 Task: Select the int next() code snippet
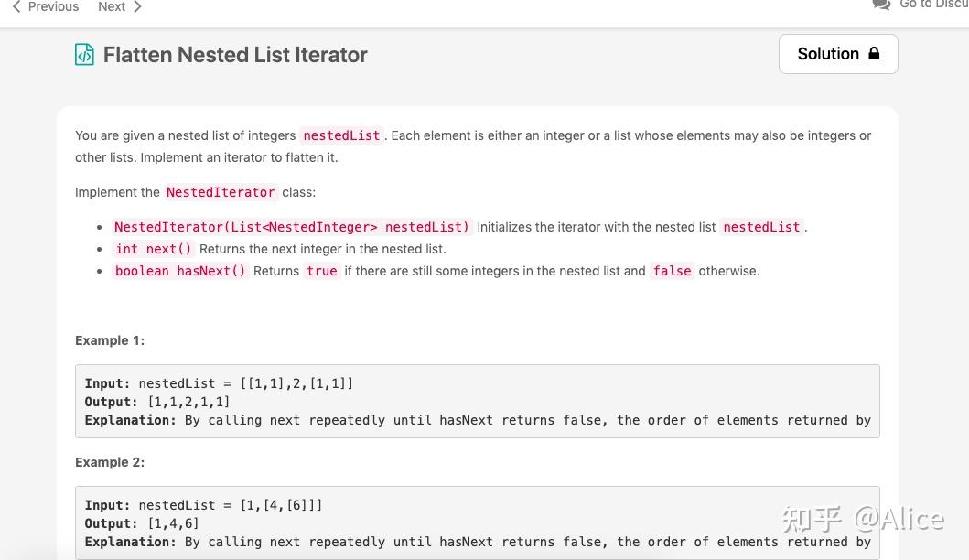[153, 249]
